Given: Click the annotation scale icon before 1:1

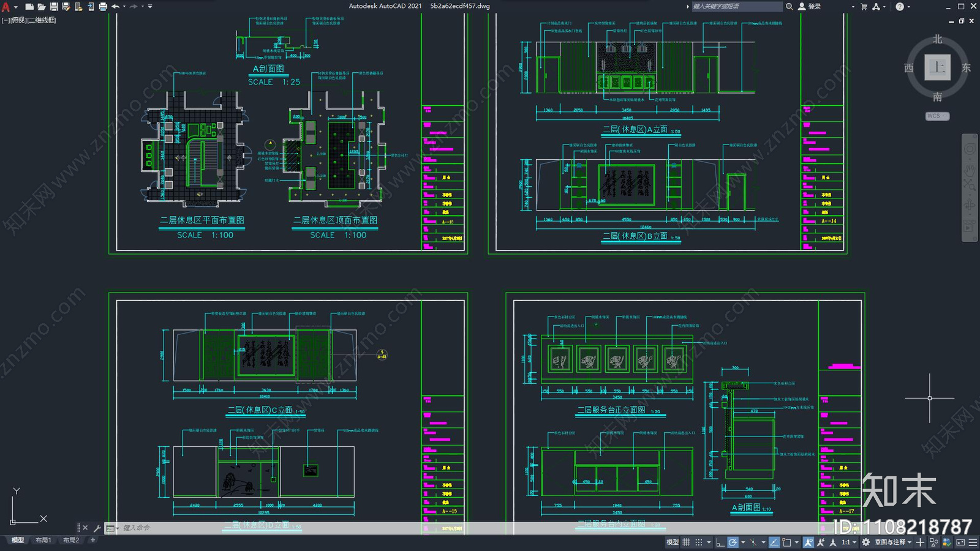Looking at the screenshot, I should (833, 542).
